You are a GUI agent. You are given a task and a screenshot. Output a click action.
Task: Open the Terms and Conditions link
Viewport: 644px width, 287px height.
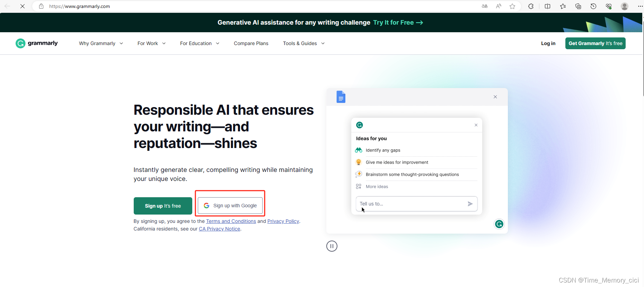(x=231, y=221)
